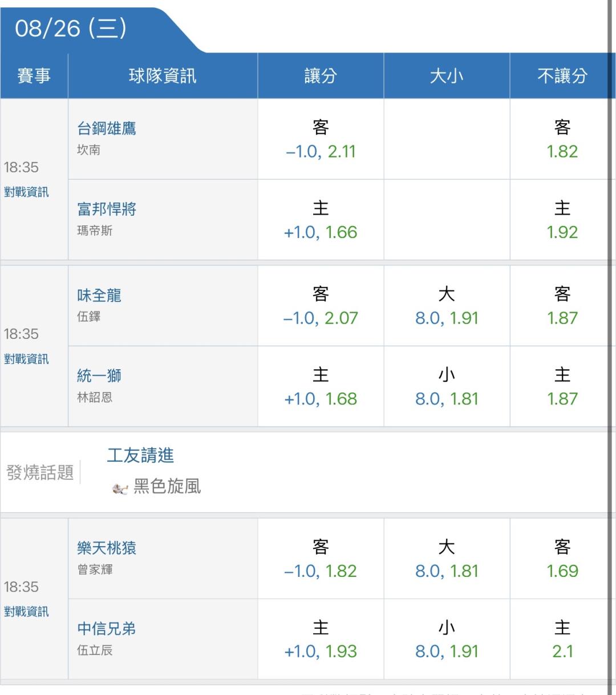This screenshot has width=616, height=695.
Task: Click the small icon beside 黑色旋風
Action: click(x=120, y=488)
